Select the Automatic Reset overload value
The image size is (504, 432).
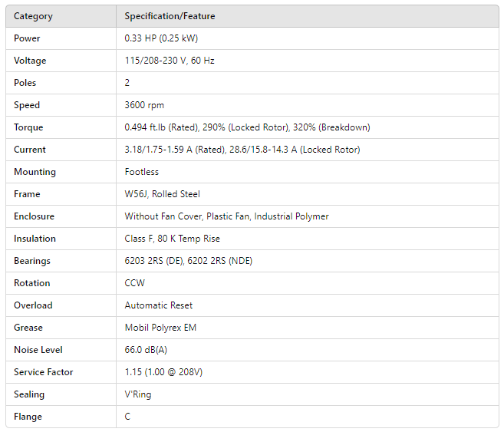159,305
